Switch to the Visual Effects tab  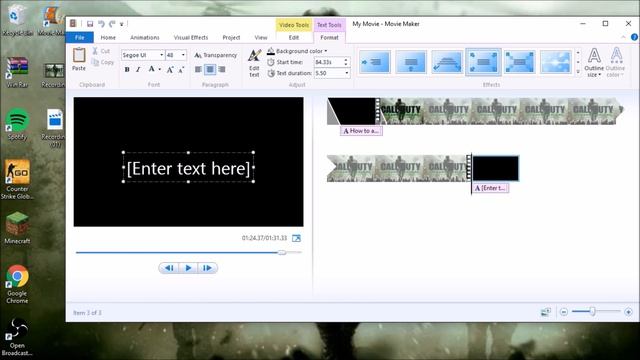pyautogui.click(x=191, y=38)
